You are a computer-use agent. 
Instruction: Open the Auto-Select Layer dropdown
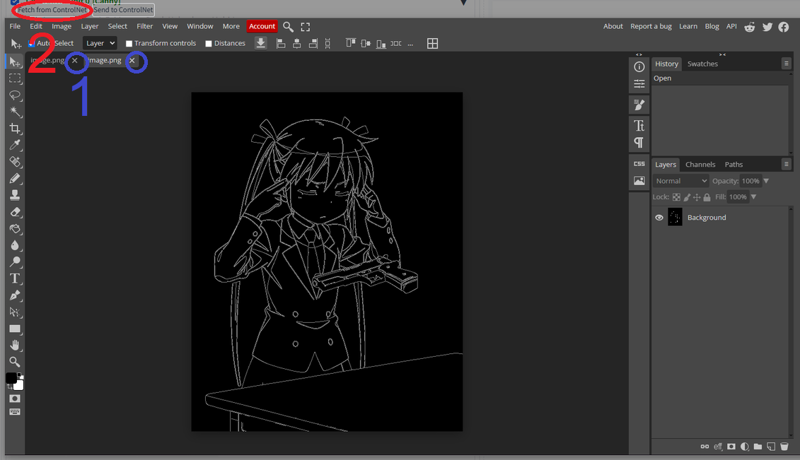pyautogui.click(x=99, y=43)
